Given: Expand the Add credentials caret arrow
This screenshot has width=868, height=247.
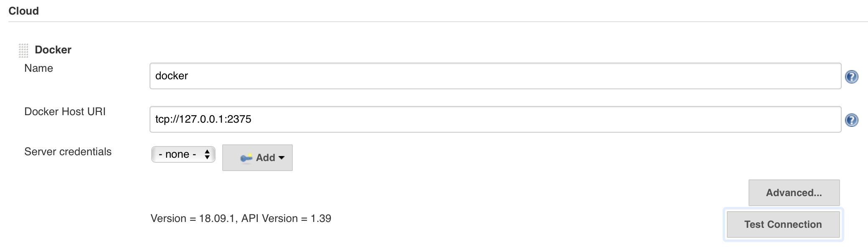Looking at the screenshot, I should 282,158.
